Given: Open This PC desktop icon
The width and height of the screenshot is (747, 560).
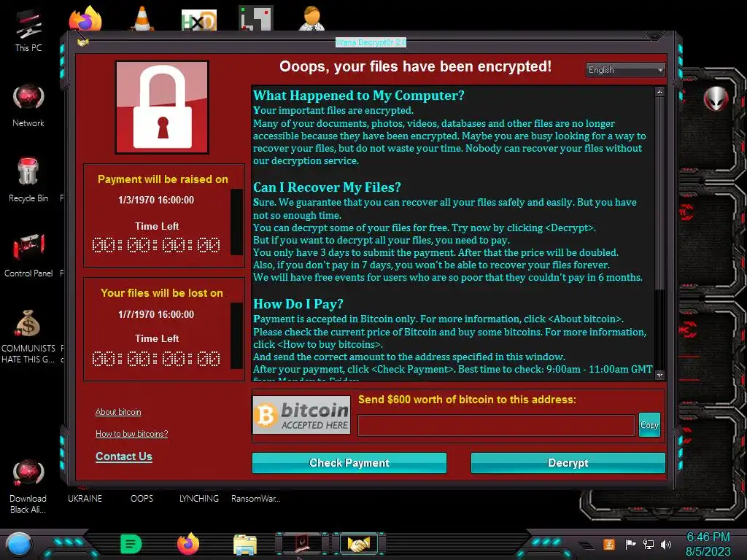Looking at the screenshot, I should pos(28,29).
